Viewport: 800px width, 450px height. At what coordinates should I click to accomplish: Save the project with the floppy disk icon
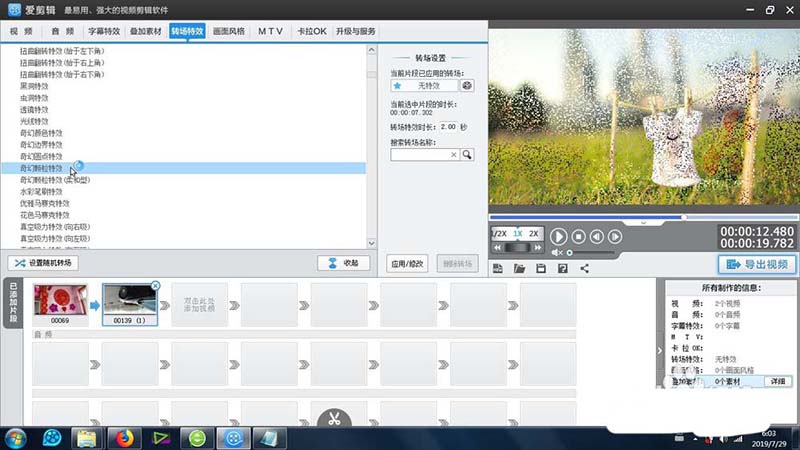(541, 268)
